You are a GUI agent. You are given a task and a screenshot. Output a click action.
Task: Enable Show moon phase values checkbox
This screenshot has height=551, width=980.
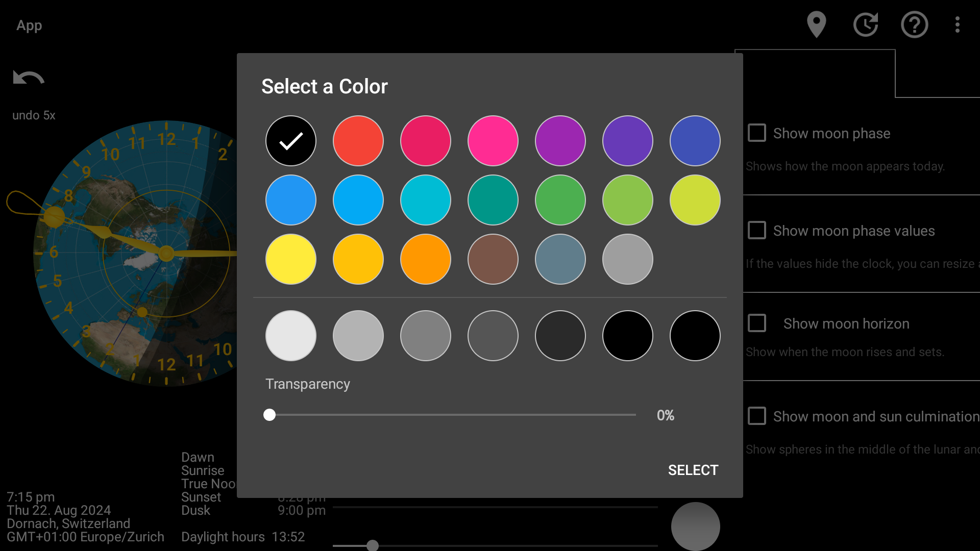[756, 230]
